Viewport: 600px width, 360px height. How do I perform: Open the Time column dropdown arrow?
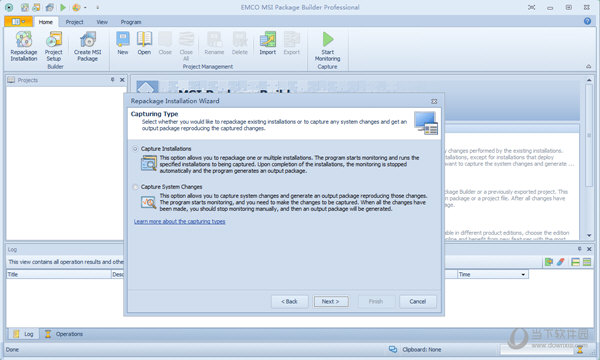pyautogui.click(x=523, y=274)
